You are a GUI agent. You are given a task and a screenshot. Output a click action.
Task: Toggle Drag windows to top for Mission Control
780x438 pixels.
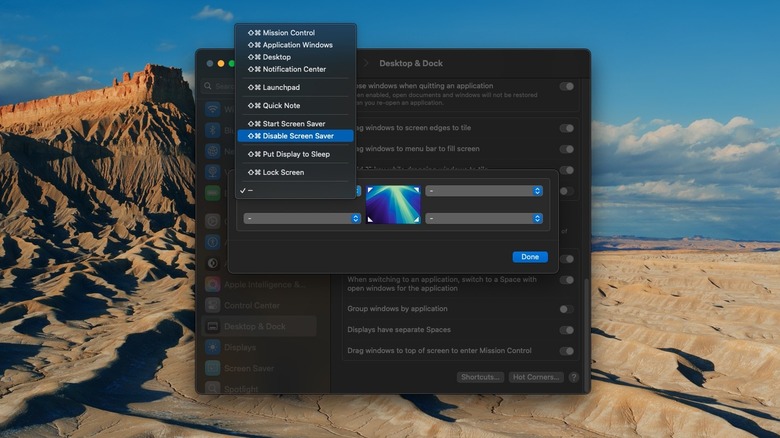pos(567,351)
